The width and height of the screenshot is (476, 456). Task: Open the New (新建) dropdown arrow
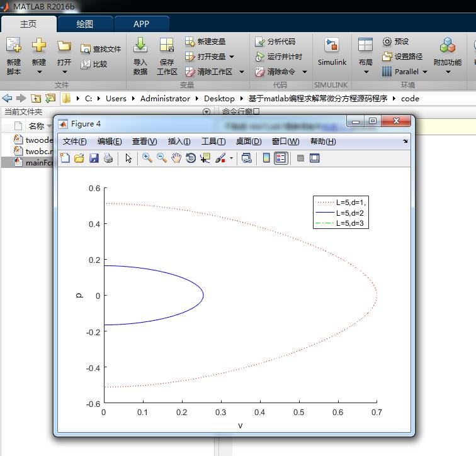point(39,72)
